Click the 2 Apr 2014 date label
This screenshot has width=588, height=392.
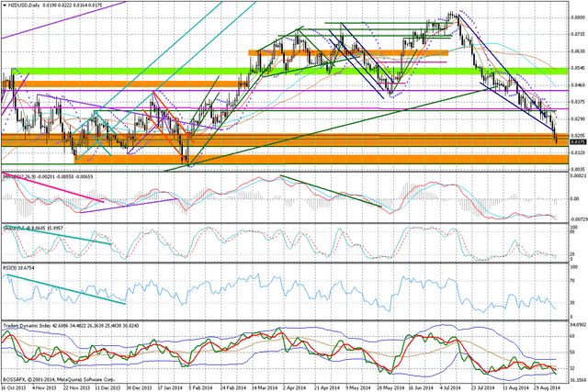[x=294, y=388]
